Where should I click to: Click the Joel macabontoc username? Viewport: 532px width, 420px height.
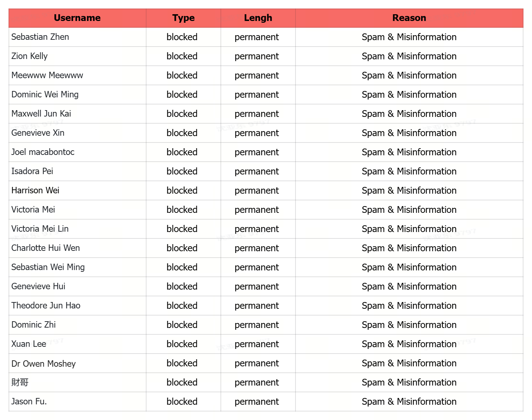(43, 152)
